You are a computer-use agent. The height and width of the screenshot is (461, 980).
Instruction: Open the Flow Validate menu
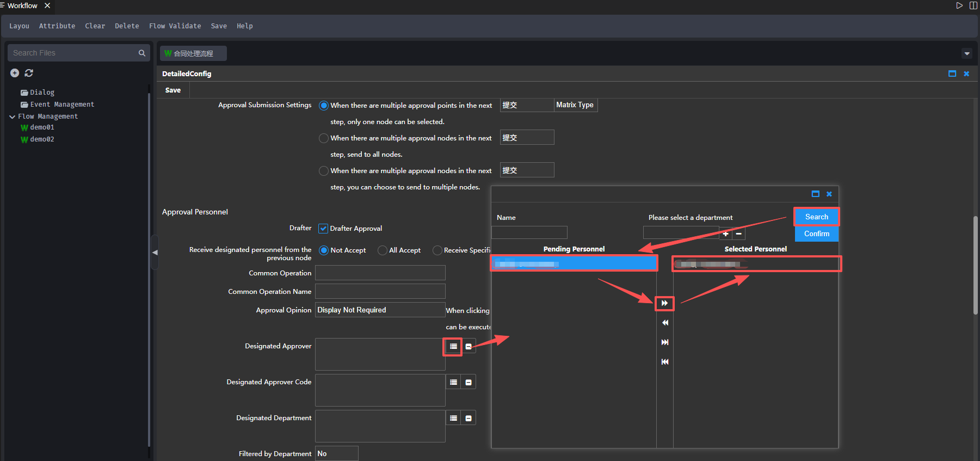pos(175,26)
